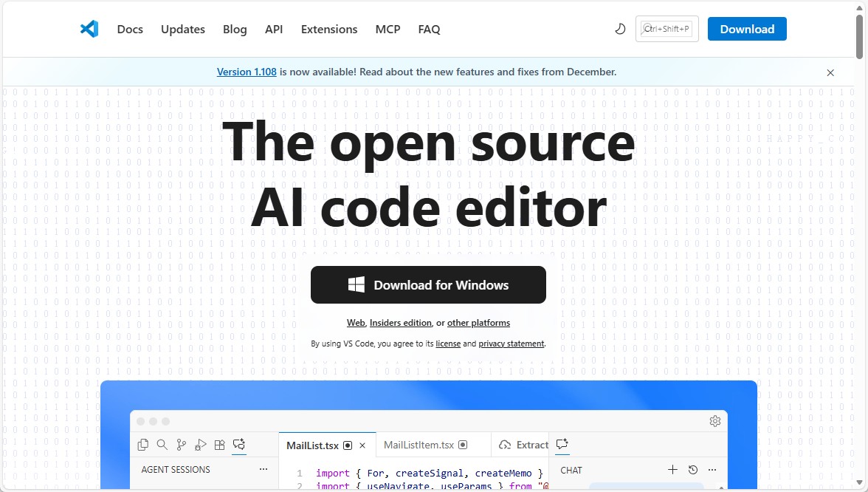Open the Run and Debug icon
This screenshot has width=868, height=492.
tap(201, 445)
